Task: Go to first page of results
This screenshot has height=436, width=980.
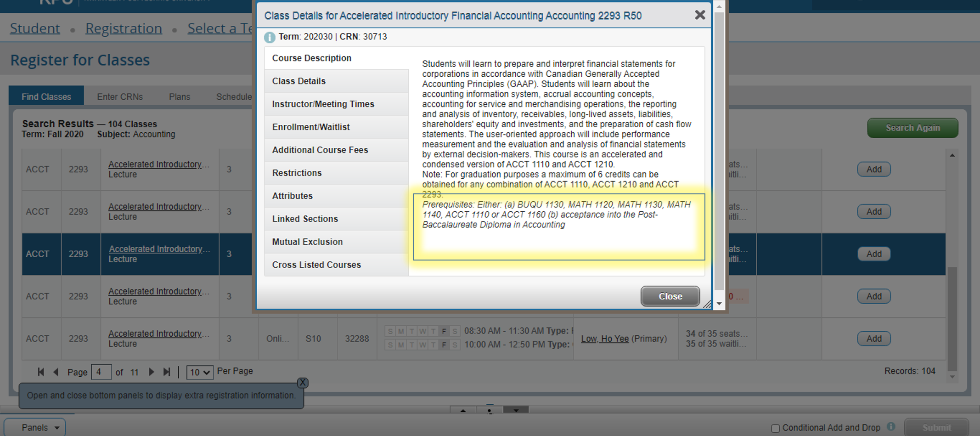Action: 41,372
